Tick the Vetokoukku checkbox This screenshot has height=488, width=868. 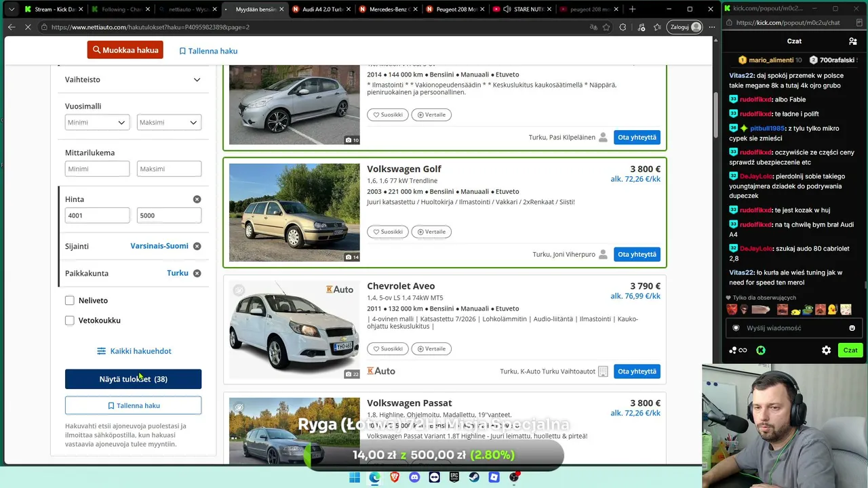(69, 321)
